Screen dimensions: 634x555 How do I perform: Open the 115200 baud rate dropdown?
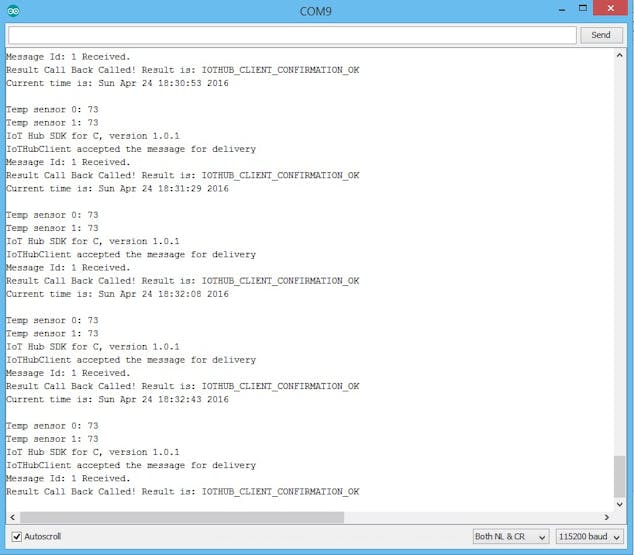pos(589,537)
